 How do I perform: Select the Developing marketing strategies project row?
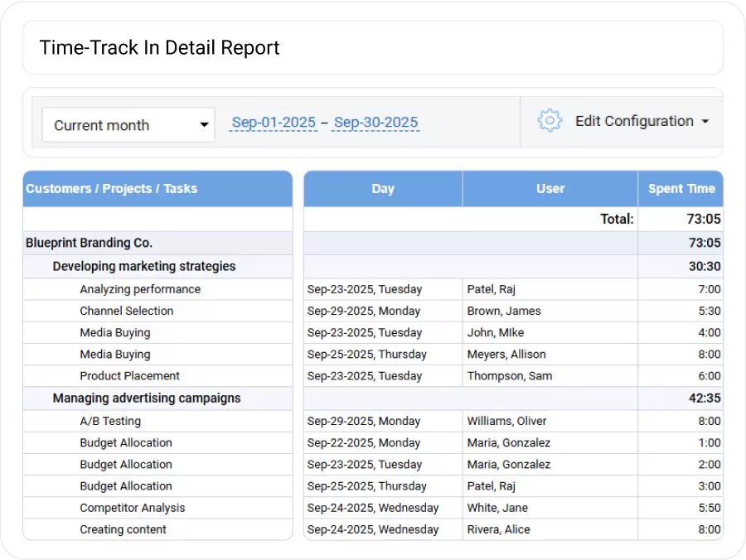click(x=144, y=265)
